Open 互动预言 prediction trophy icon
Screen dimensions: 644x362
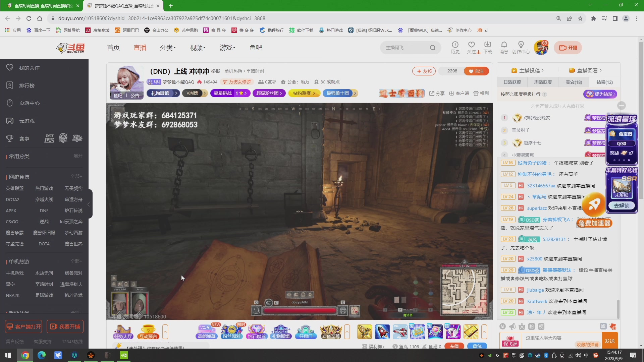click(148, 331)
